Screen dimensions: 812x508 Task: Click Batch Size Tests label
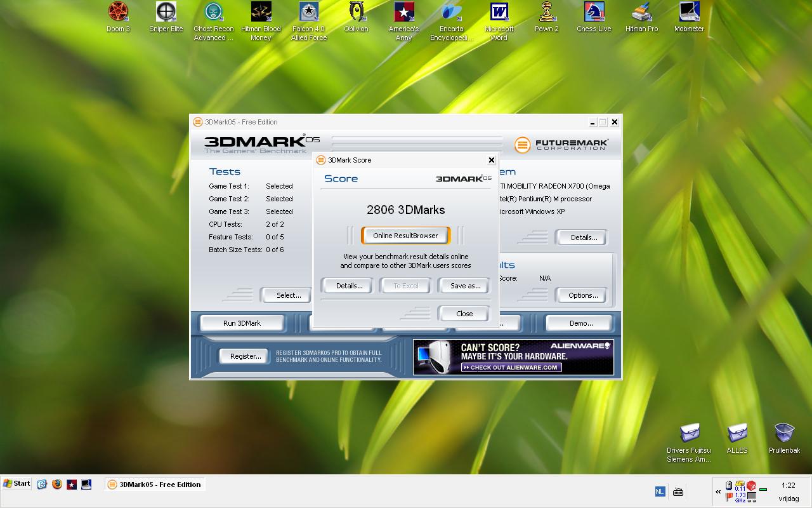pyautogui.click(x=235, y=250)
